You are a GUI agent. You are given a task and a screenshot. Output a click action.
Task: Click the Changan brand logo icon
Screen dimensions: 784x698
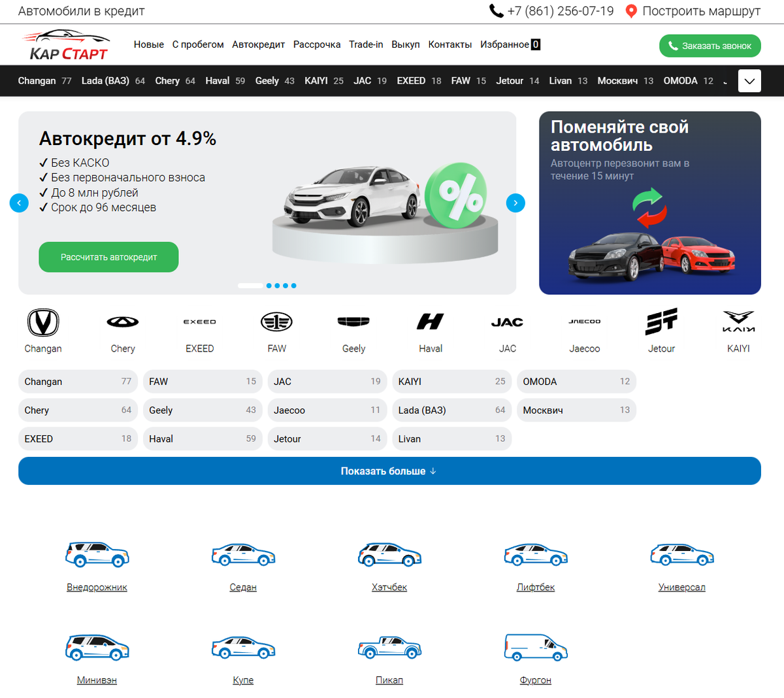click(43, 322)
